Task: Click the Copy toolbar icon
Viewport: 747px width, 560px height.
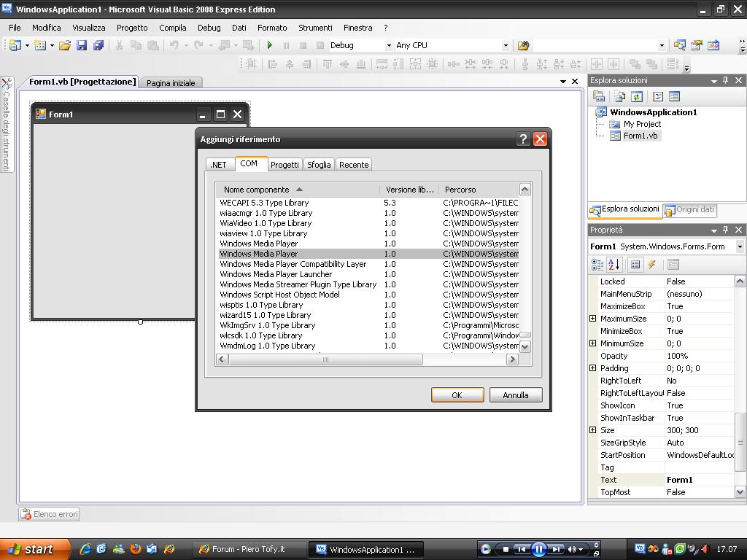Action: tap(136, 45)
